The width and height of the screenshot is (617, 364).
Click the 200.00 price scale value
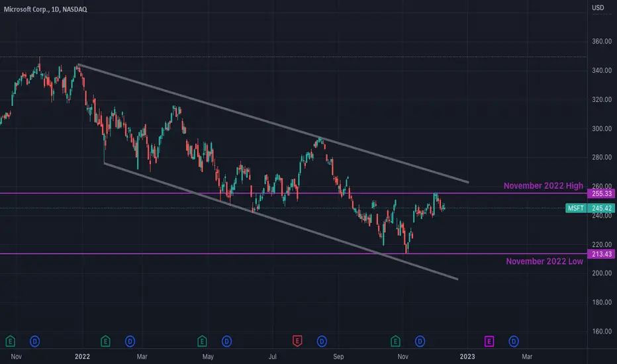pos(602,273)
